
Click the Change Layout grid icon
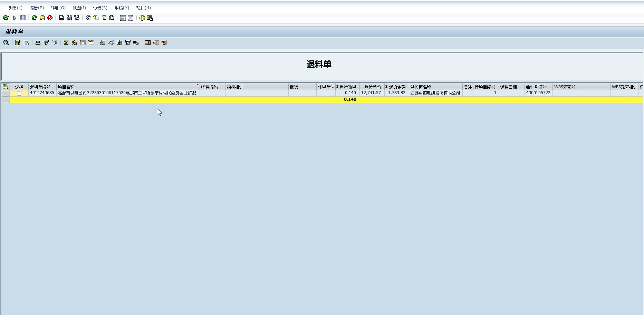[x=148, y=43]
